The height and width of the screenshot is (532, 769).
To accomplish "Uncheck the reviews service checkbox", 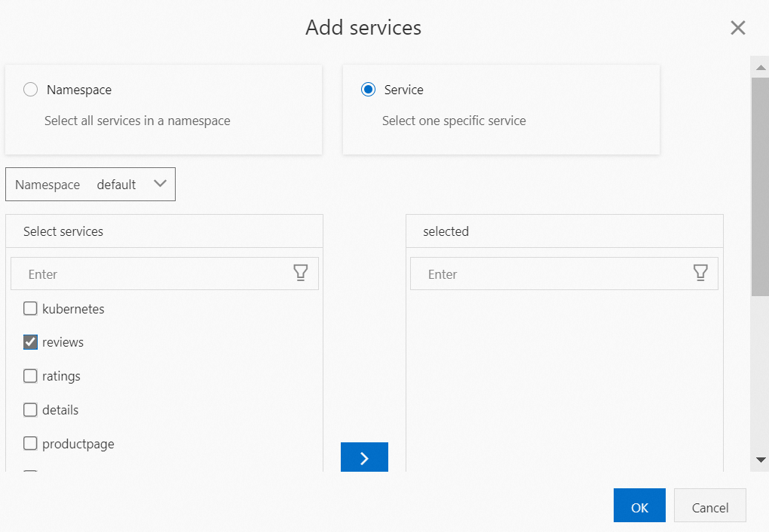I will click(x=30, y=342).
